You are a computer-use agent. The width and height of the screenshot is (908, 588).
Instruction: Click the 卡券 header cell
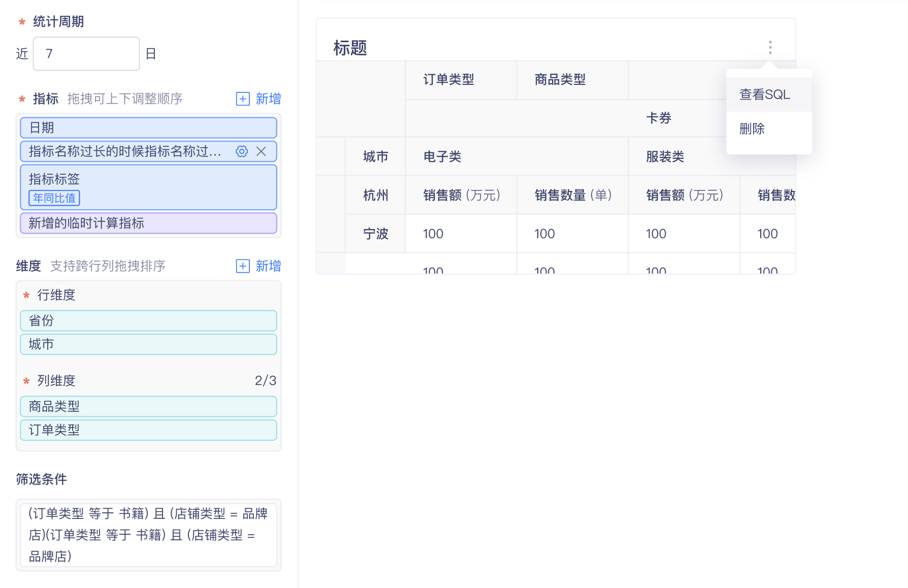[x=659, y=118]
